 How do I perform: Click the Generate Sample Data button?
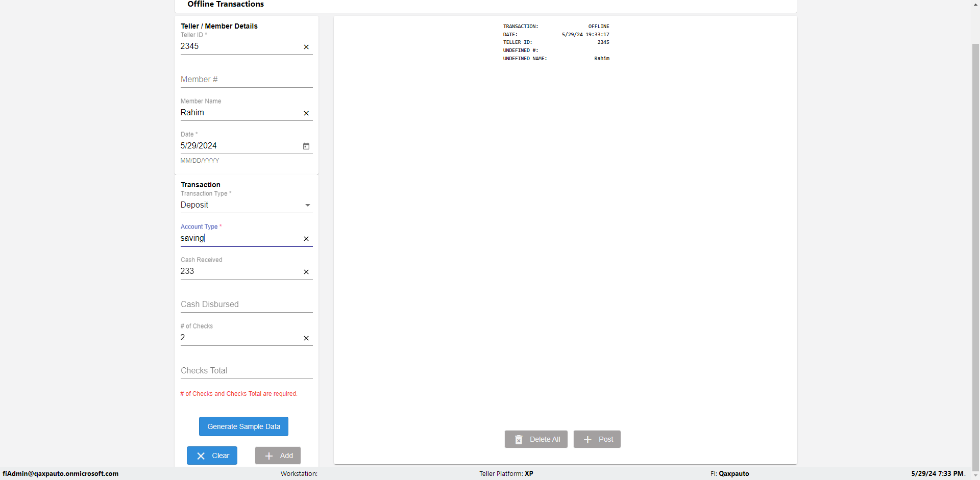243,426
